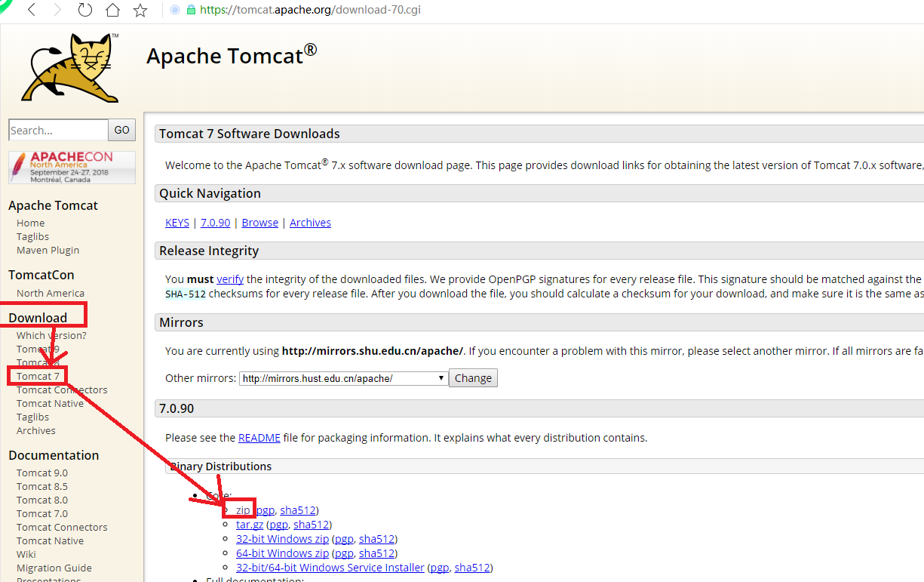Download 32-bit/64-bit Windows Service Installer
This screenshot has width=924, height=582.
click(330, 568)
